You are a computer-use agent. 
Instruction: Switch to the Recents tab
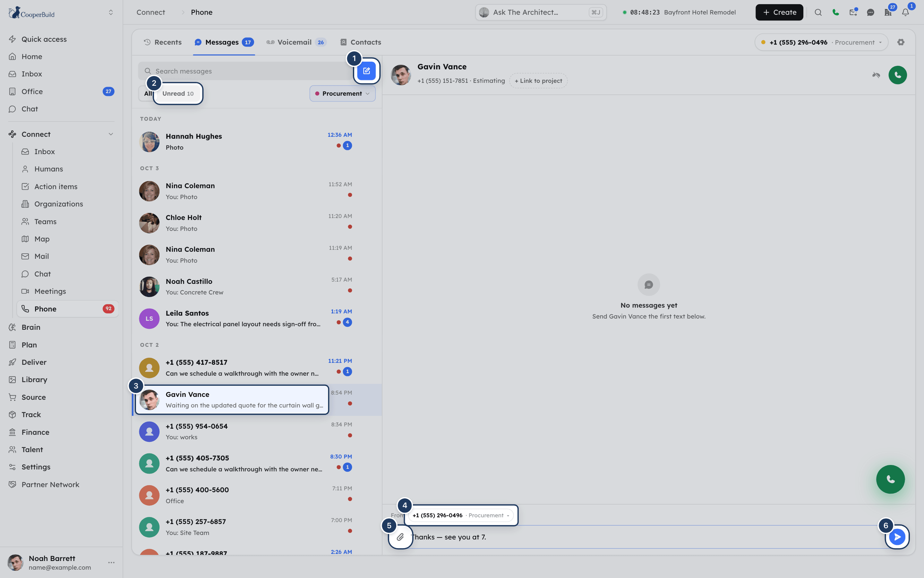point(163,42)
